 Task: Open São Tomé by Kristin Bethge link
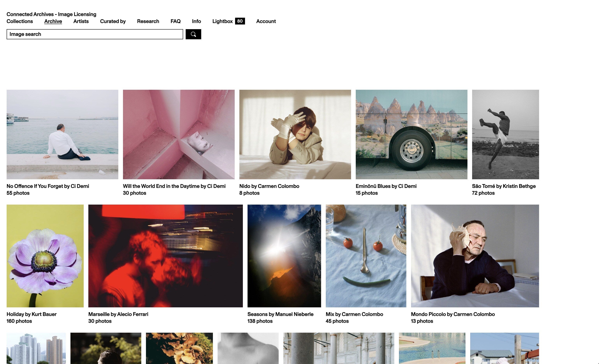[x=503, y=186]
